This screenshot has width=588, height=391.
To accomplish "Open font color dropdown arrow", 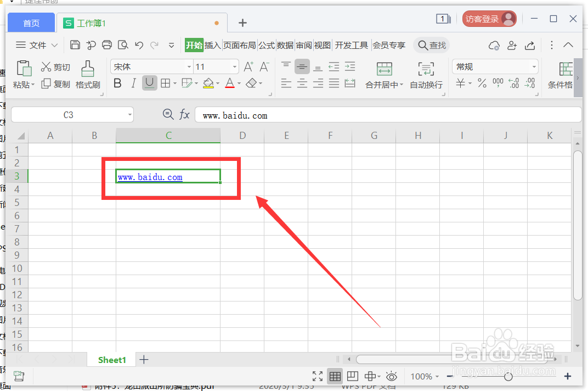I will (x=239, y=83).
